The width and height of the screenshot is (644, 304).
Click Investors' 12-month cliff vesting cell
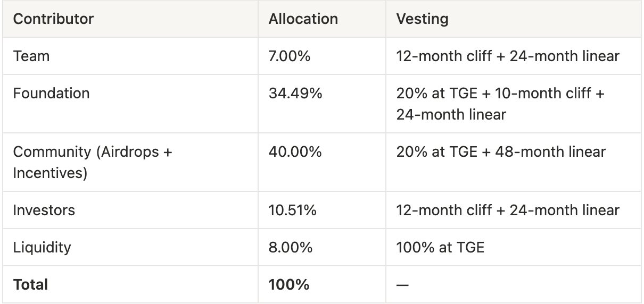click(x=507, y=210)
